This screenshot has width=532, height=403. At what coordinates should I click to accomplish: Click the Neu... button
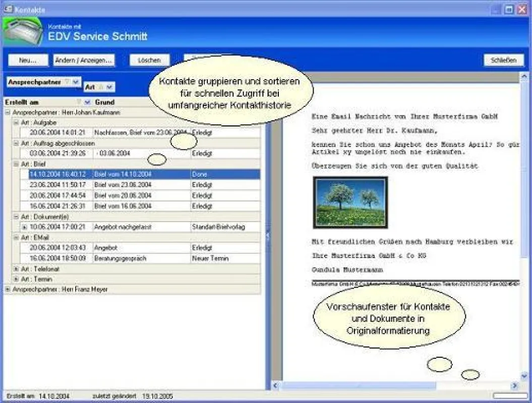point(28,60)
